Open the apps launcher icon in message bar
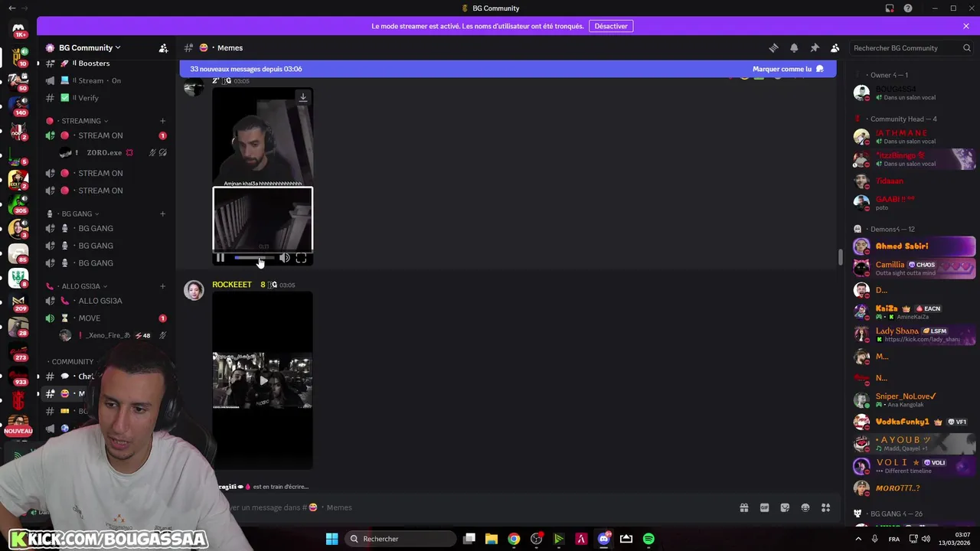Image resolution: width=980 pixels, height=551 pixels. pos(826,507)
